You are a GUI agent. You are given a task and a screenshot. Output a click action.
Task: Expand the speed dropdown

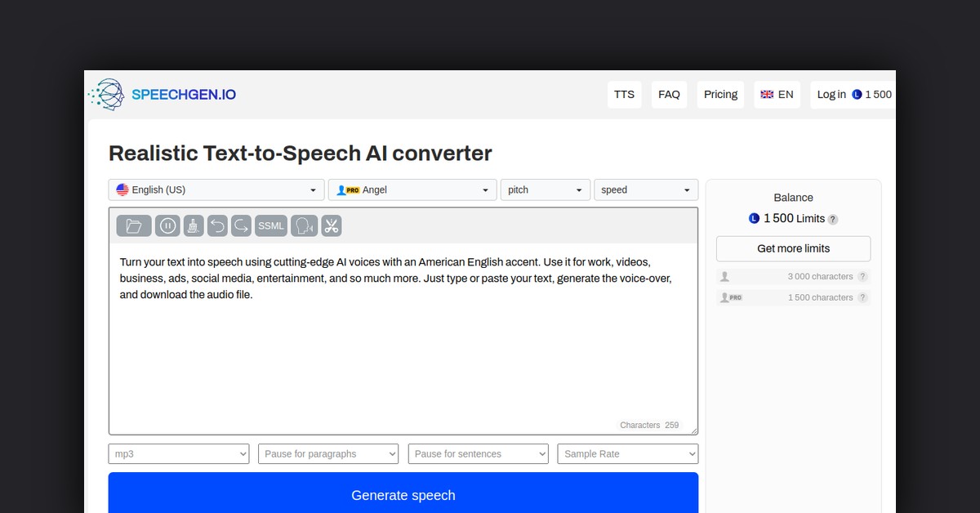click(646, 190)
